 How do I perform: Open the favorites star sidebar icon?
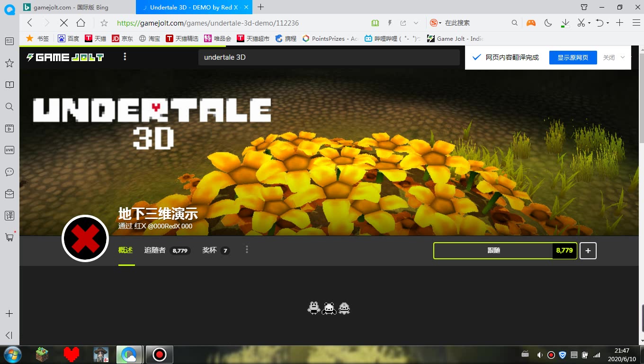pos(9,63)
